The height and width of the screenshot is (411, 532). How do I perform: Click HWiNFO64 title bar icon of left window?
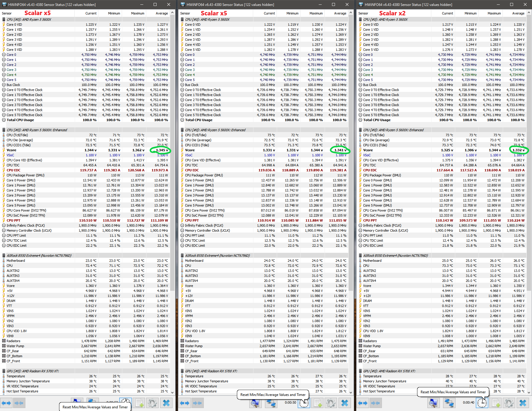tap(4, 4)
